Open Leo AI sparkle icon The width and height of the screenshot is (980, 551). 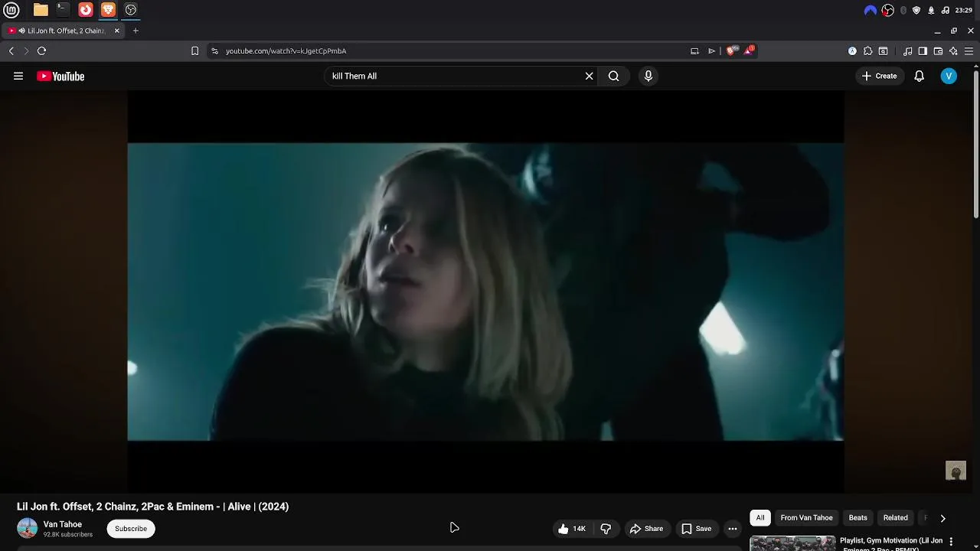click(x=953, y=51)
